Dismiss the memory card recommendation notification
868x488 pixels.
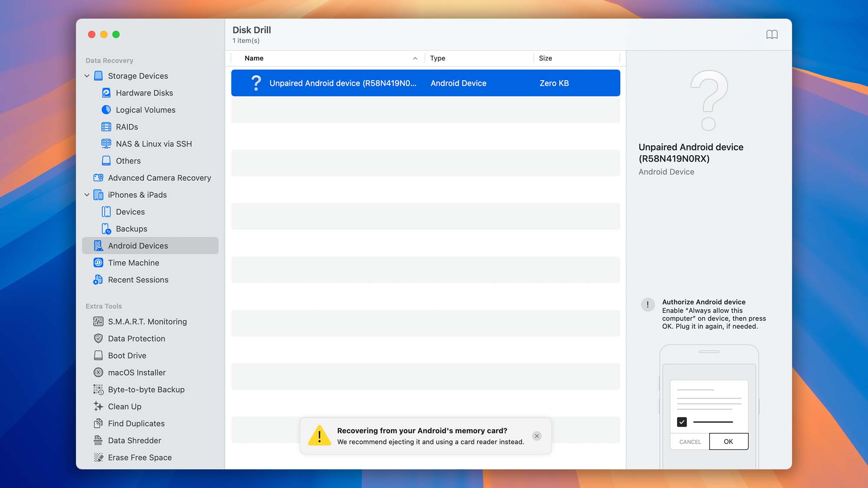coord(537,436)
